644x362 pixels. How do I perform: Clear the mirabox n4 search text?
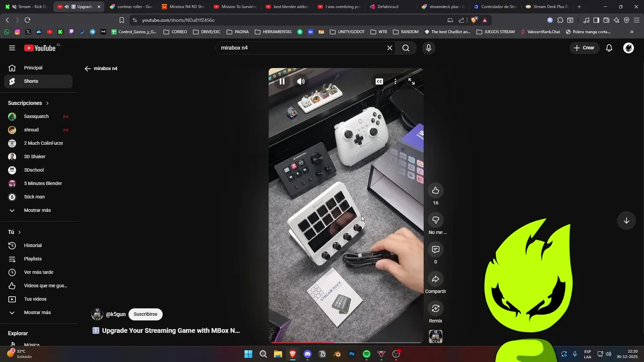coord(389,48)
